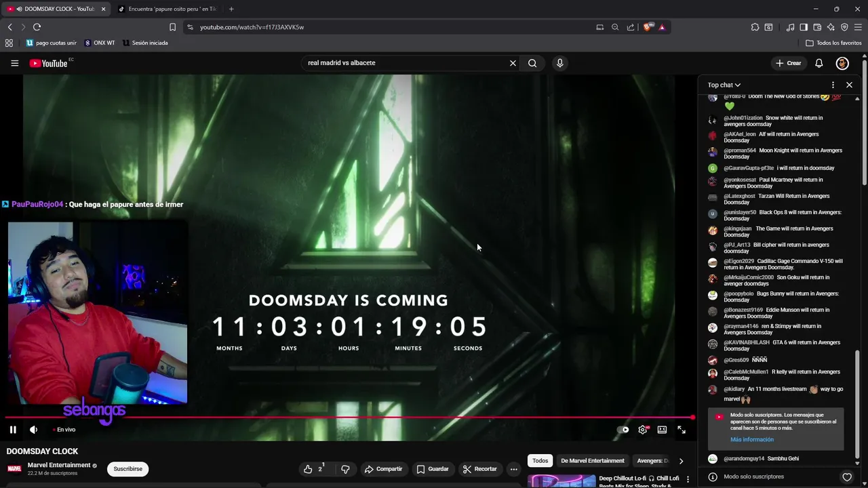
Task: Show next filter chips arrow
Action: (x=681, y=461)
